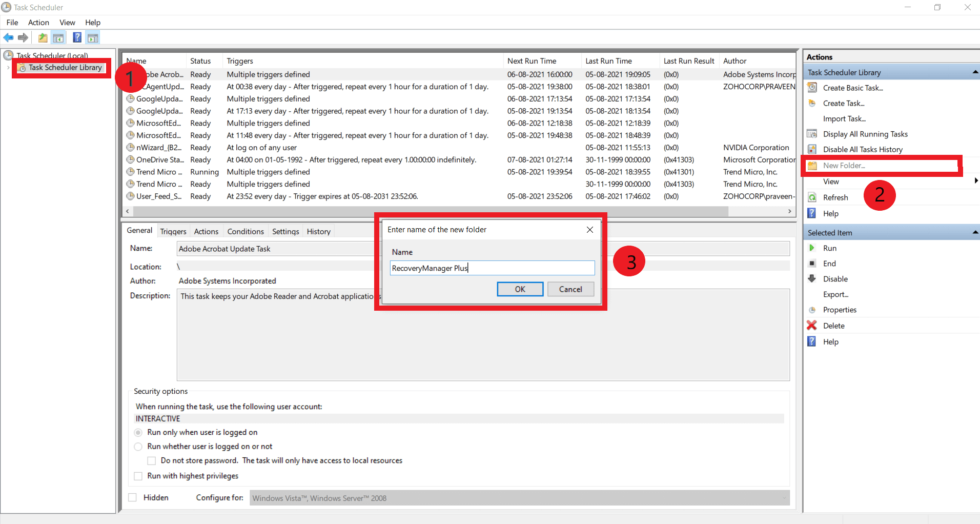
Task: Expand the View submenu arrow
Action: click(976, 181)
